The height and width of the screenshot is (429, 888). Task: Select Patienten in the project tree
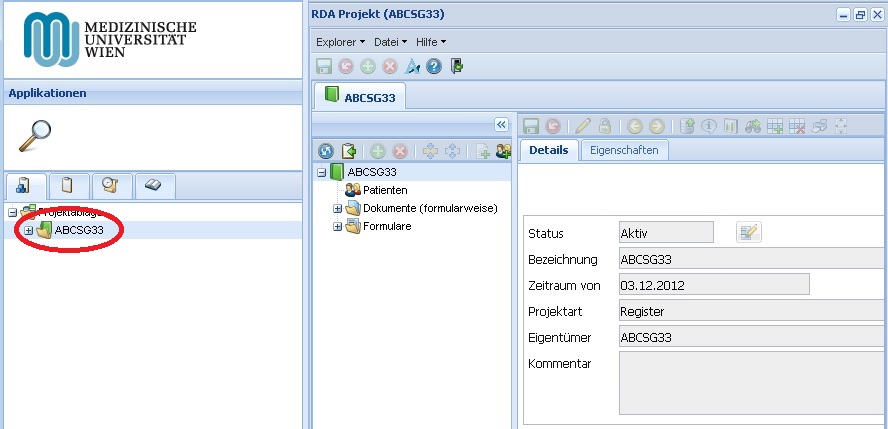pyautogui.click(x=385, y=190)
